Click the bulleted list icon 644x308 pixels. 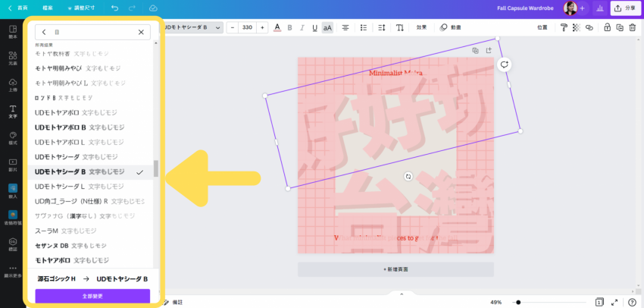[x=364, y=27]
